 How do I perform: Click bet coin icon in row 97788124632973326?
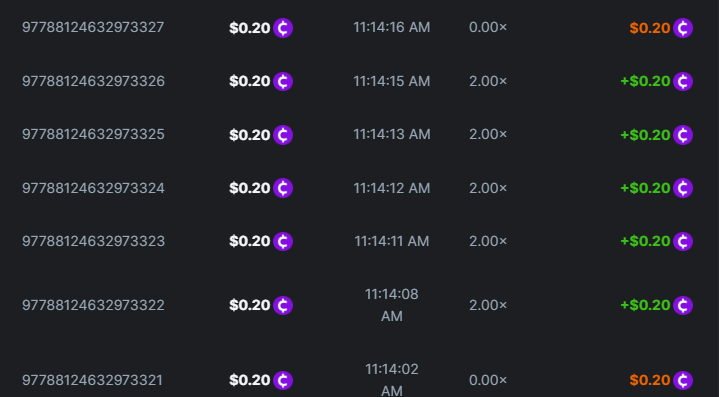(x=283, y=82)
